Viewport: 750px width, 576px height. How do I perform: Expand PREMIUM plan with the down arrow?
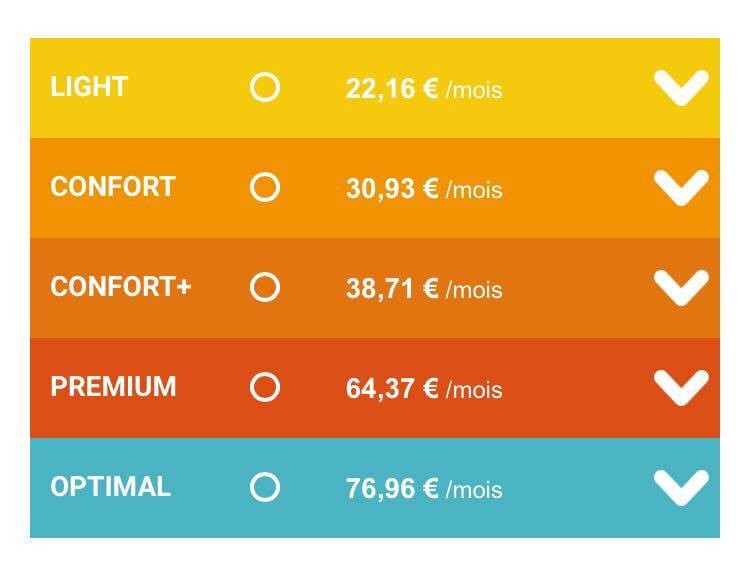(681, 388)
